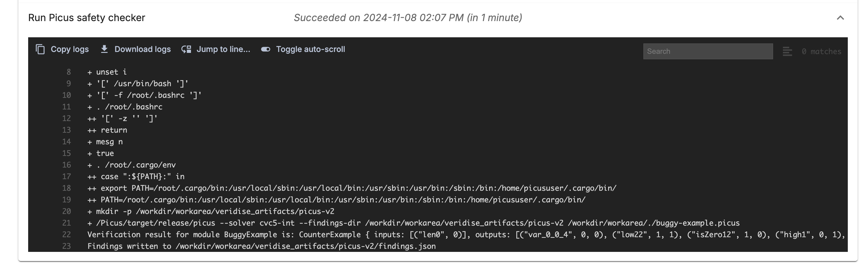Select log line number 21
The width and height of the screenshot is (868, 280).
click(66, 223)
